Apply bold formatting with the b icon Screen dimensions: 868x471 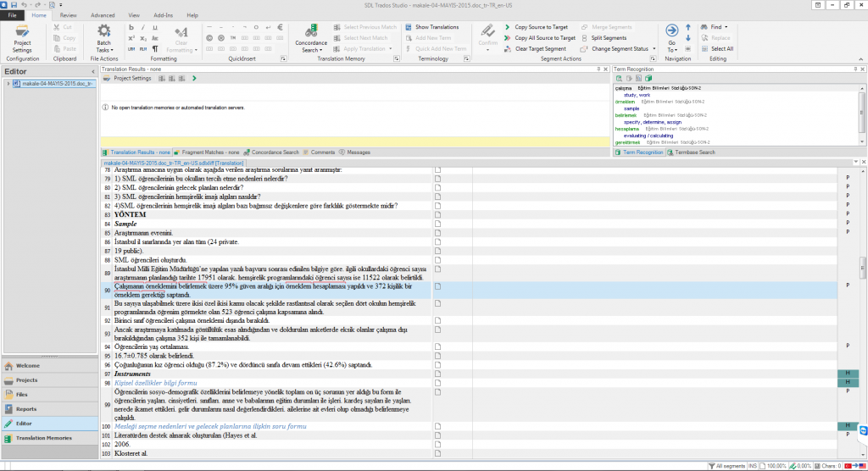click(131, 27)
